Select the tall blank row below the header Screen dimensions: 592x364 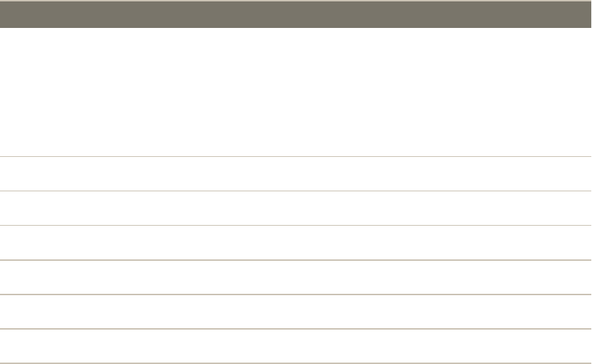(296, 92)
